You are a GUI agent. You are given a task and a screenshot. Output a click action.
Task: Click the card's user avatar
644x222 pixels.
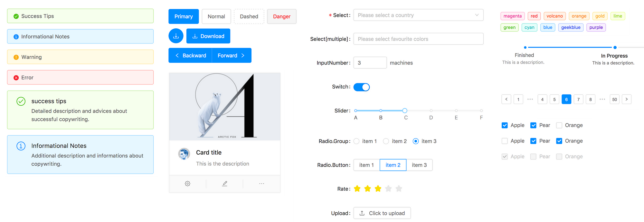point(184,154)
